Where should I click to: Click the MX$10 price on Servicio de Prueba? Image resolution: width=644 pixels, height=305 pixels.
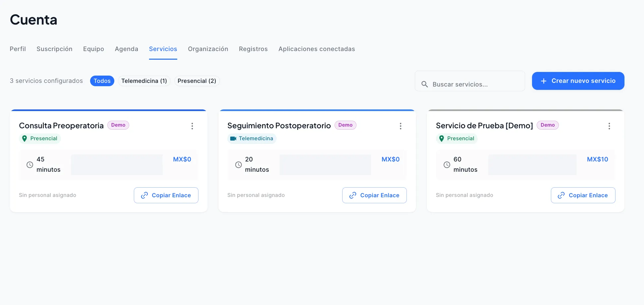[597, 159]
